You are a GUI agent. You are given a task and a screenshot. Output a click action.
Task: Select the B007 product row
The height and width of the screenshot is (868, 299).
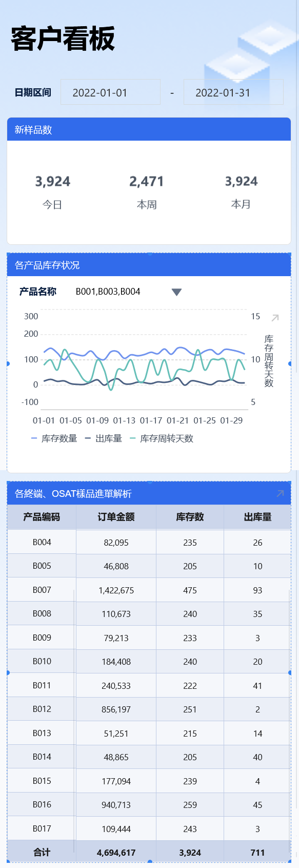[149, 590]
